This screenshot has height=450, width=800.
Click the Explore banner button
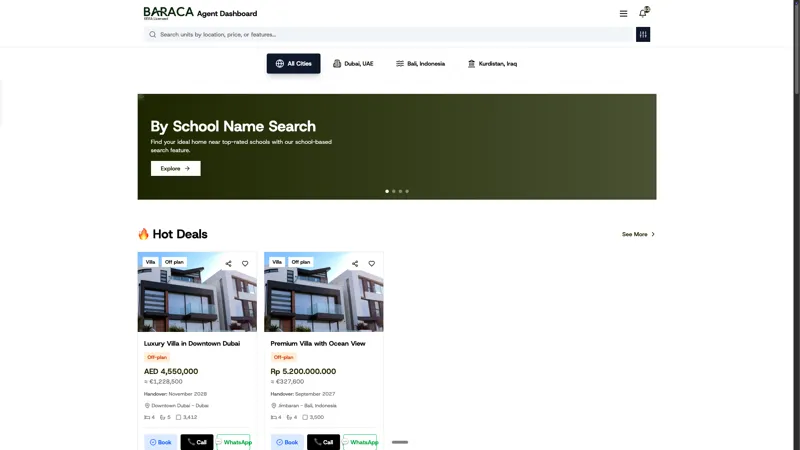pyautogui.click(x=176, y=168)
